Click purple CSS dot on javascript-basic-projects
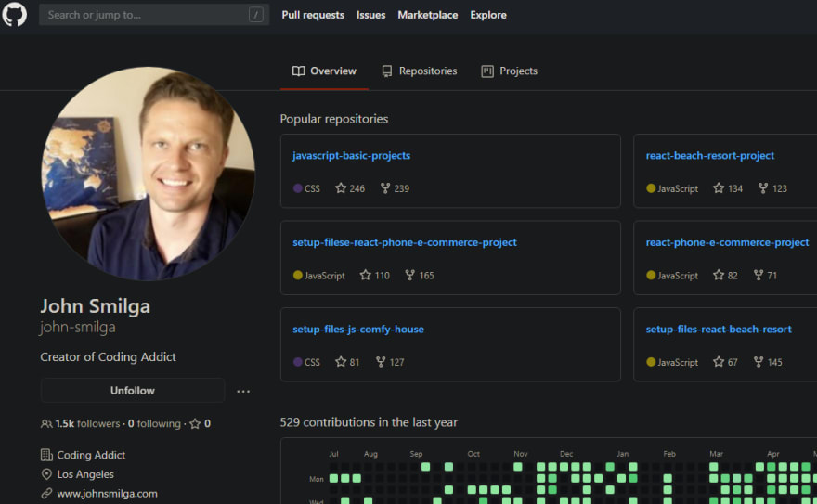 297,188
